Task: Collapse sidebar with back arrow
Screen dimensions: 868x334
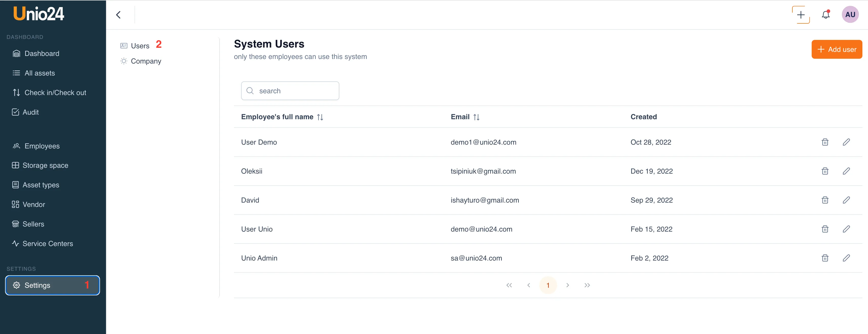Action: tap(118, 15)
